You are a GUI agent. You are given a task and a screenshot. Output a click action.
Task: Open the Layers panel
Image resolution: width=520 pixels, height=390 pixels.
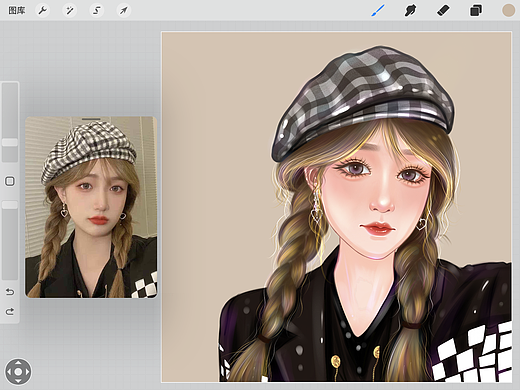tap(476, 10)
